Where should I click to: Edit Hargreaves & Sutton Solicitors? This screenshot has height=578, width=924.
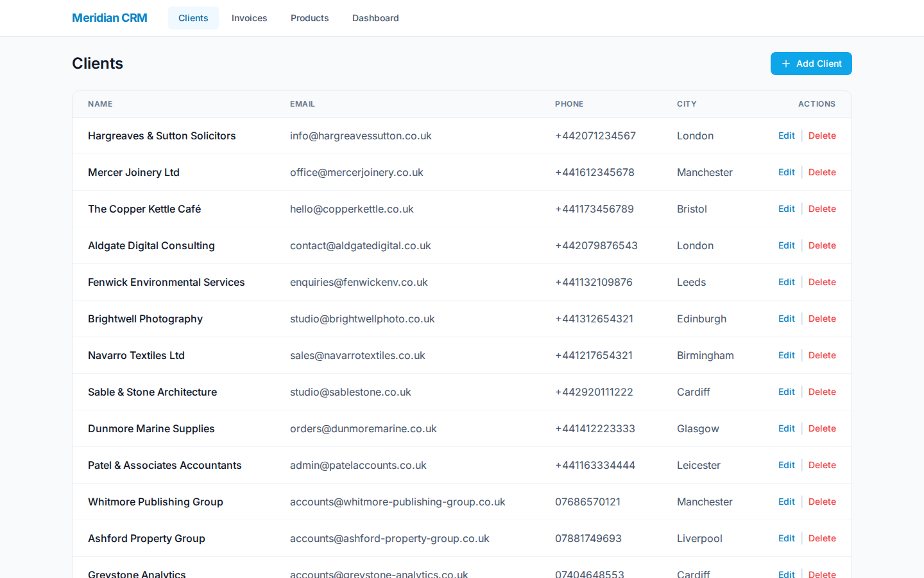(786, 136)
